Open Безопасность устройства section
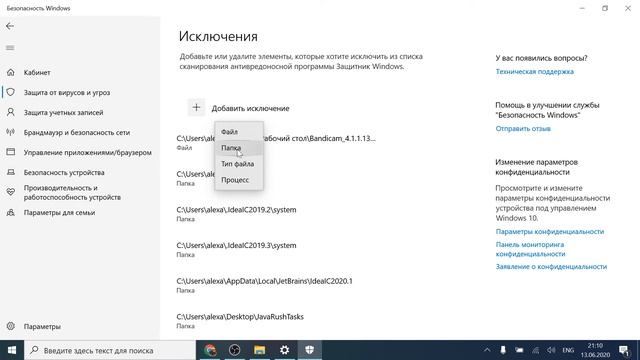Image resolution: width=640 pixels, height=360 pixels. tap(64, 172)
